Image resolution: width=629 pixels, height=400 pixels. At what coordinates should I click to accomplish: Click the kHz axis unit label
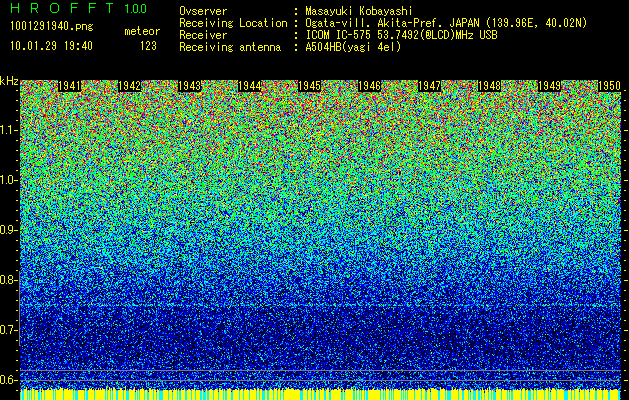[x=9, y=81]
